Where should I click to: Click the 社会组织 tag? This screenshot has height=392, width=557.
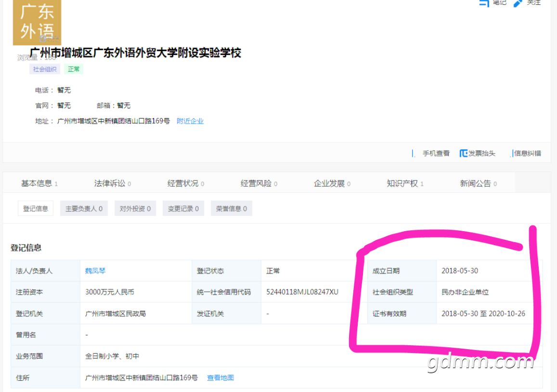click(x=45, y=69)
